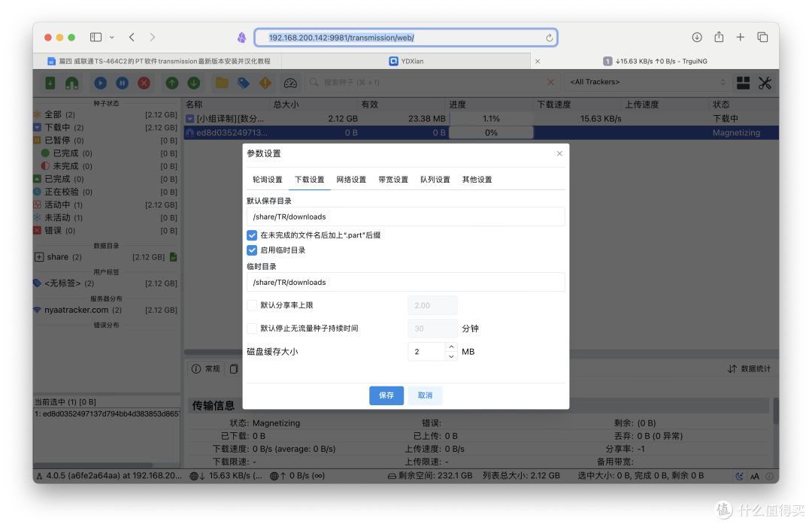Open 常规 details tab
Image resolution: width=812 pixels, height=527 pixels.
(206, 368)
